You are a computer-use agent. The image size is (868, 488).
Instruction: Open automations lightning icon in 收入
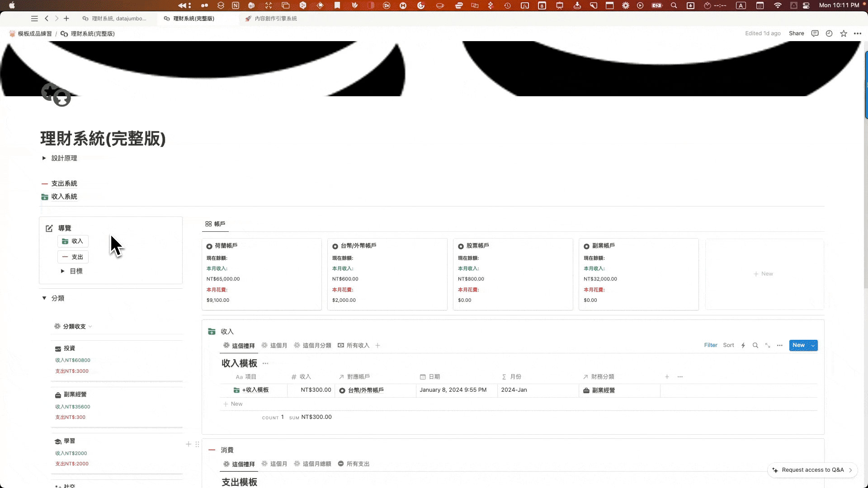[x=743, y=345]
